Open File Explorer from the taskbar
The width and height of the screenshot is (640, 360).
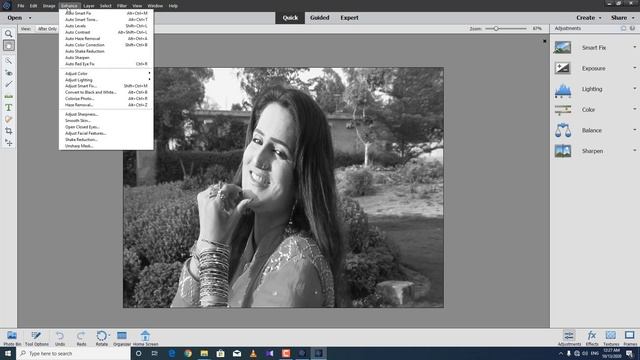click(204, 353)
